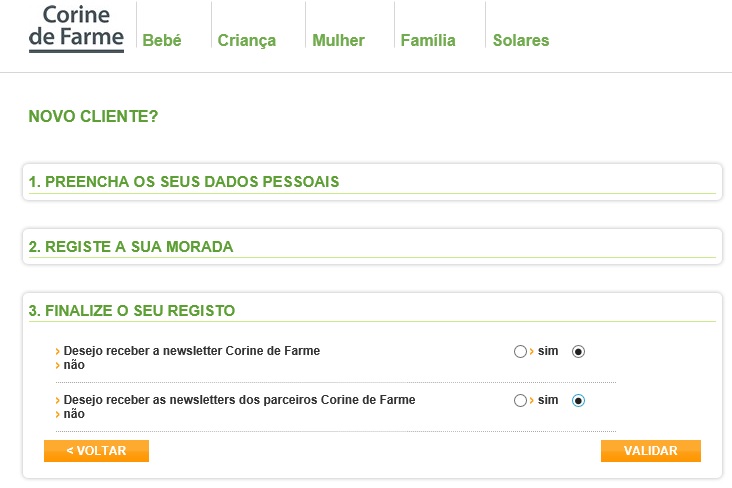Click the 'Novo cliente?' heading

coord(94,117)
